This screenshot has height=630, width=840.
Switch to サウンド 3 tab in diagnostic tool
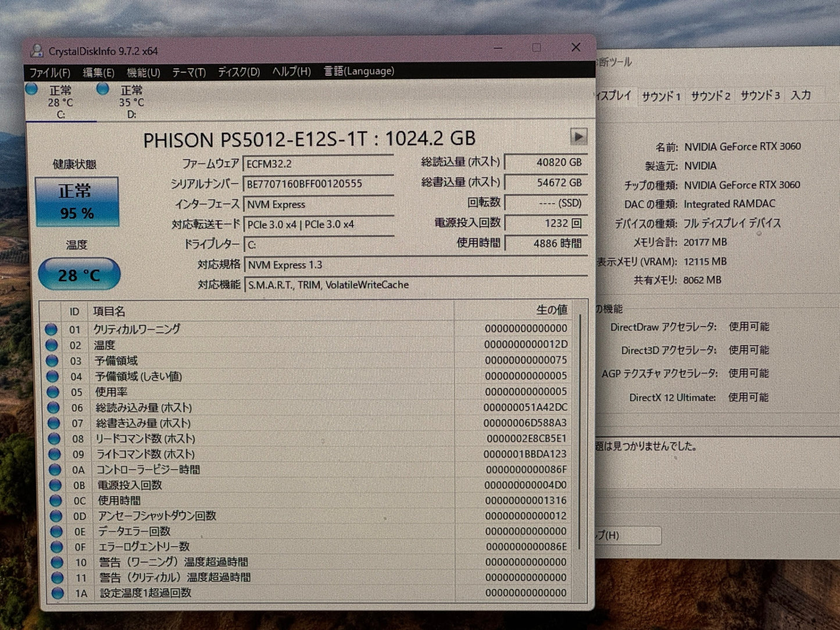coord(760,95)
